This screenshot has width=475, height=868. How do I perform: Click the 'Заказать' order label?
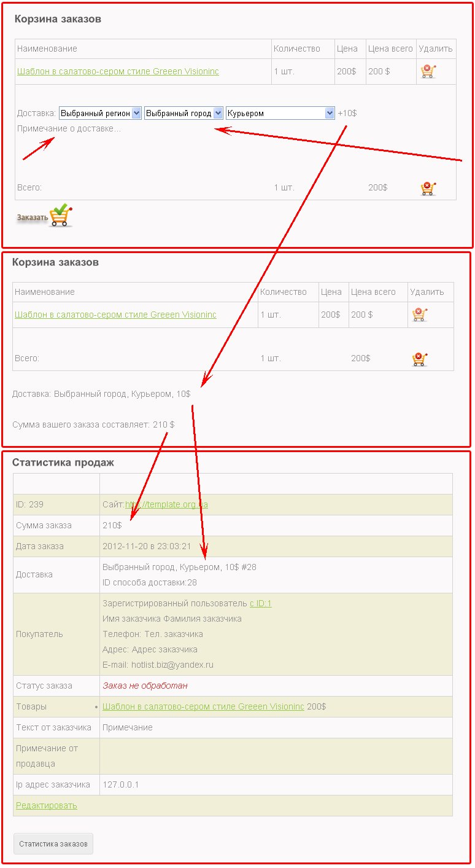[32, 217]
